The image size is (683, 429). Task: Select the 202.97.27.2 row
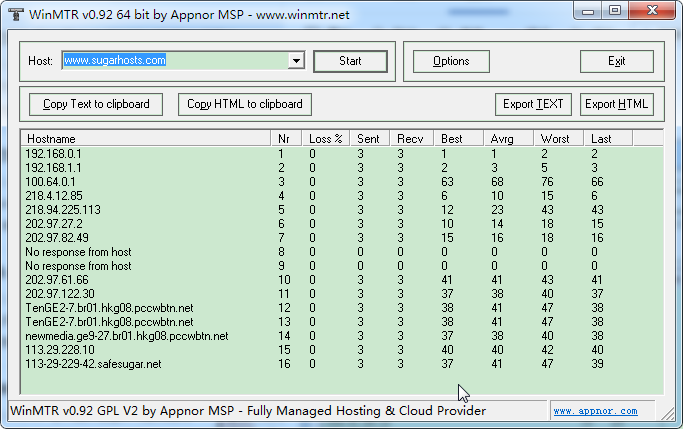(x=342, y=224)
